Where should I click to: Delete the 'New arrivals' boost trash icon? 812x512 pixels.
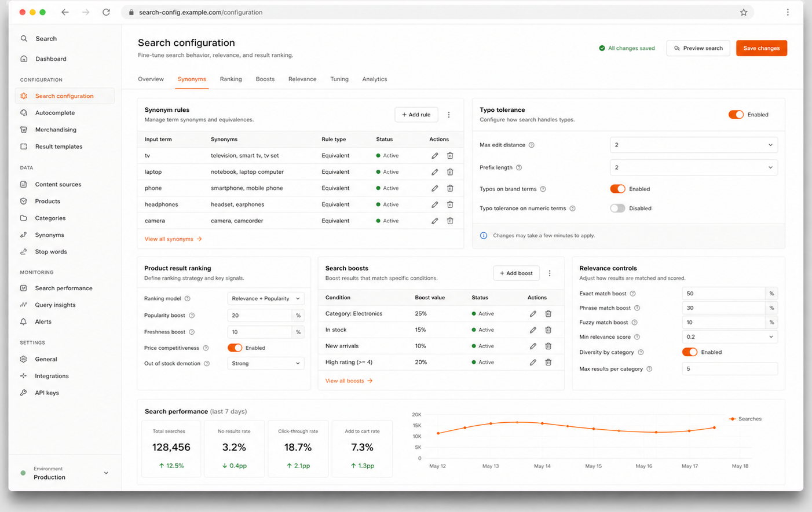tap(548, 346)
